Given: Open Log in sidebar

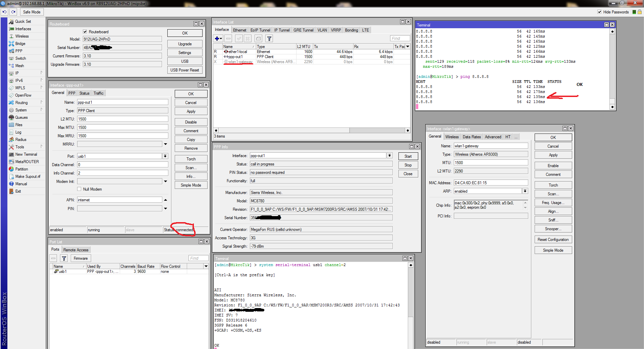Looking at the screenshot, I should (18, 132).
